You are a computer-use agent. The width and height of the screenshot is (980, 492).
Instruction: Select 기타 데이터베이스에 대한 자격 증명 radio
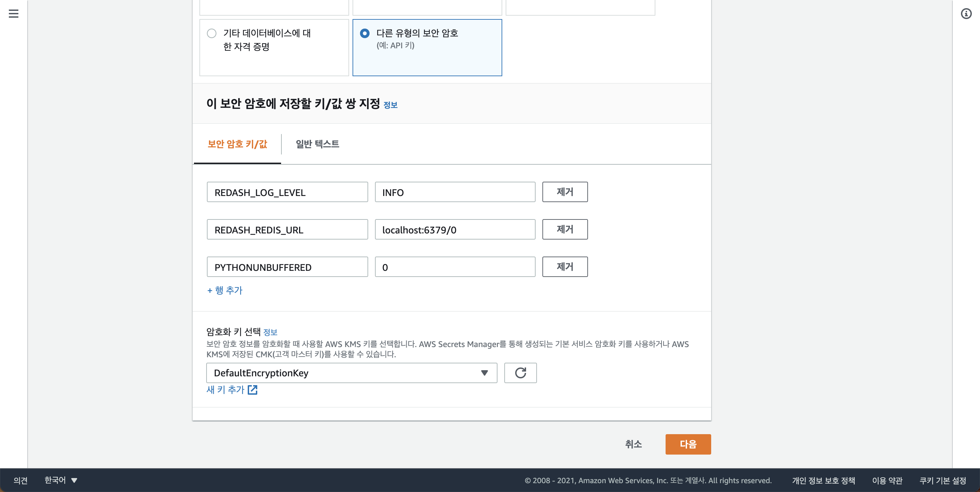[x=212, y=33]
